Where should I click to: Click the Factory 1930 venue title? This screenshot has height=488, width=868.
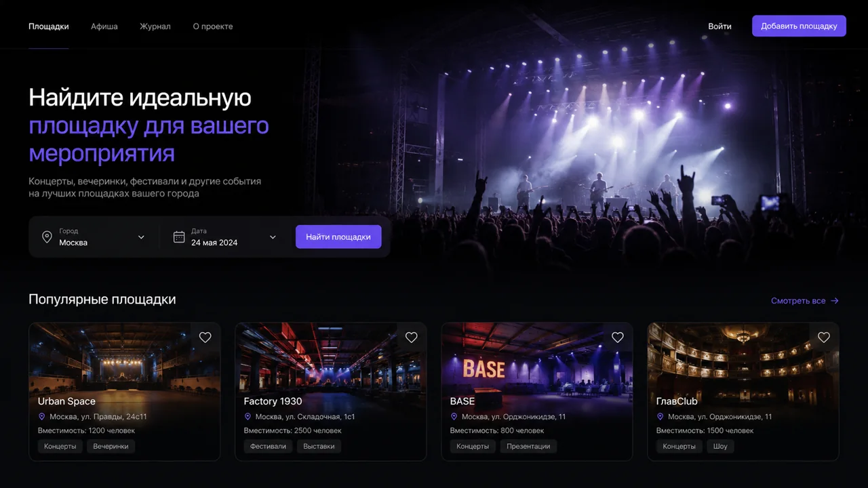(273, 401)
